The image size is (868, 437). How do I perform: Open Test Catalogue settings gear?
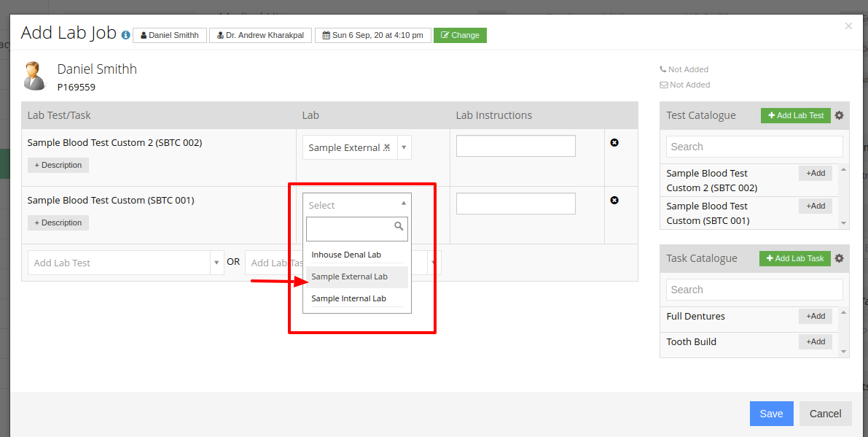tap(840, 115)
